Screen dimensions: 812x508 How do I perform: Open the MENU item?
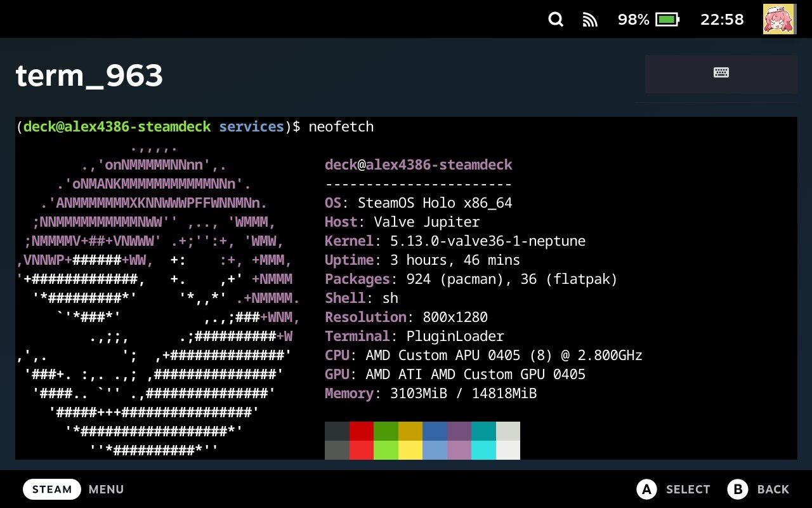coord(105,489)
